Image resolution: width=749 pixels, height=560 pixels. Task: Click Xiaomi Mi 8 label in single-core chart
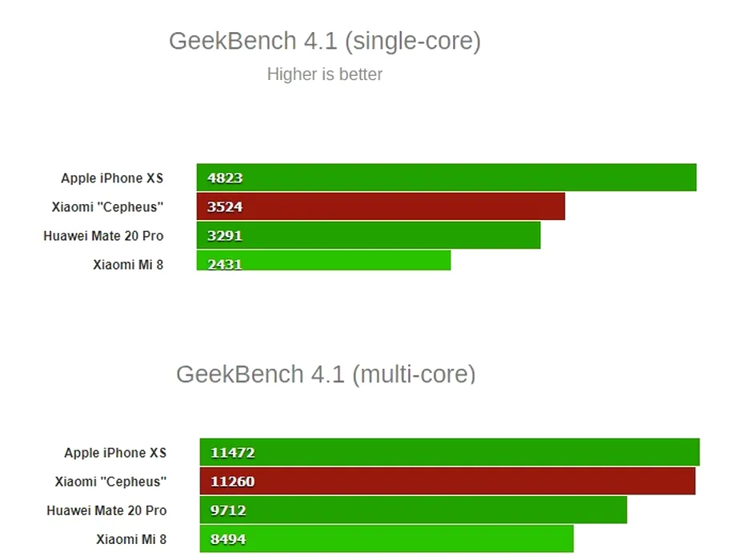pos(128,265)
